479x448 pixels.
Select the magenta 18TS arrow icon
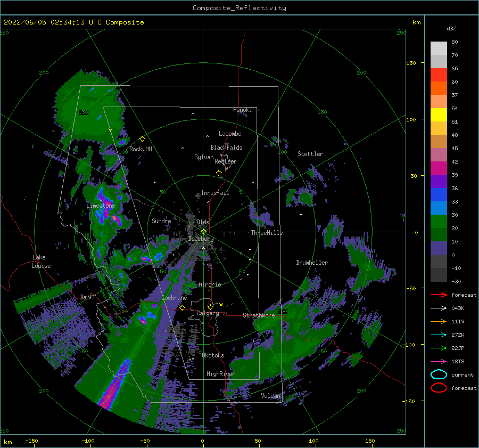click(439, 362)
